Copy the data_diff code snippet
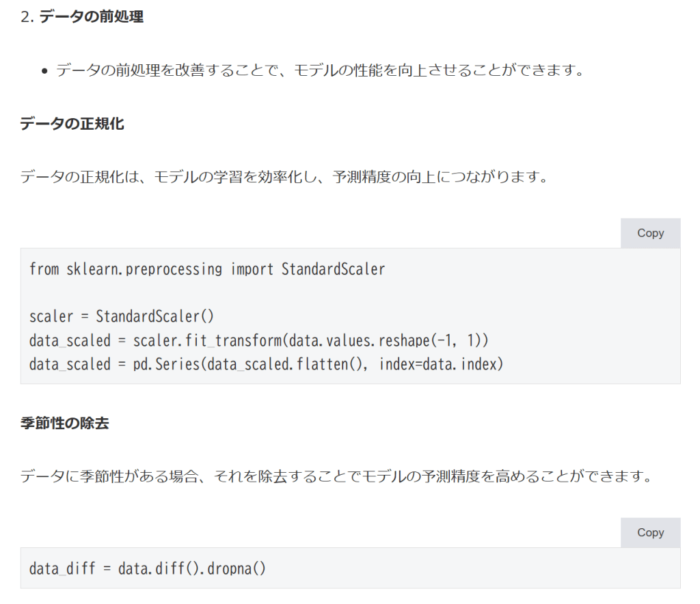The height and width of the screenshot is (604, 700). [650, 532]
